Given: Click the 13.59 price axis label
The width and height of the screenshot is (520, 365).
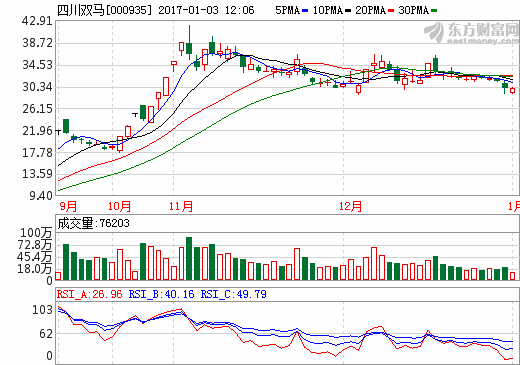Looking at the screenshot, I should (x=37, y=174).
